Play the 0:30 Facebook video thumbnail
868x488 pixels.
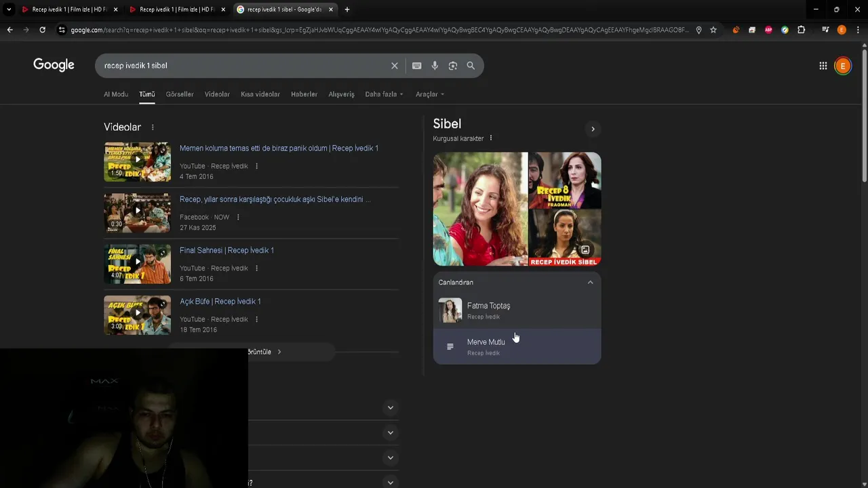[137, 213]
